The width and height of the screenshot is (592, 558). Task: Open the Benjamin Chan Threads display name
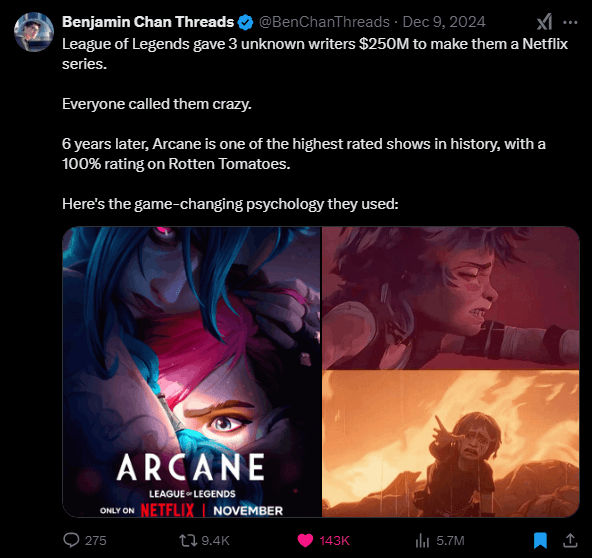pos(148,22)
